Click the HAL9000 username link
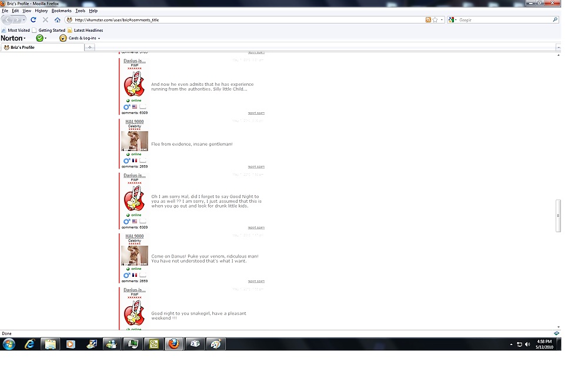The height and width of the screenshot is (385, 588). tap(134, 122)
